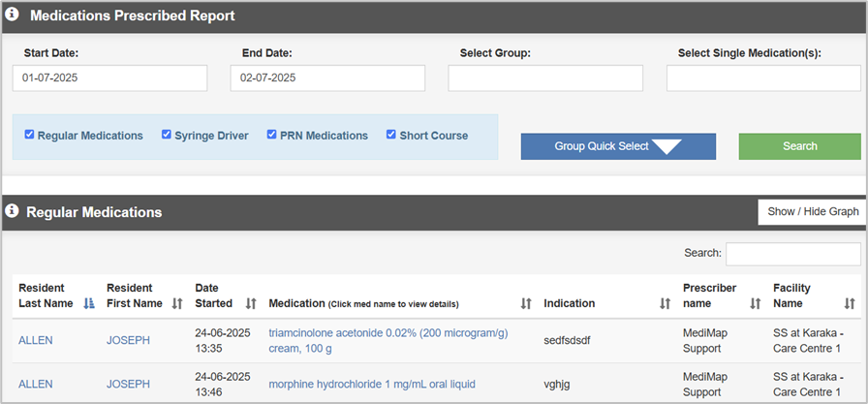Sort by Resident First Name column icon

click(x=177, y=303)
